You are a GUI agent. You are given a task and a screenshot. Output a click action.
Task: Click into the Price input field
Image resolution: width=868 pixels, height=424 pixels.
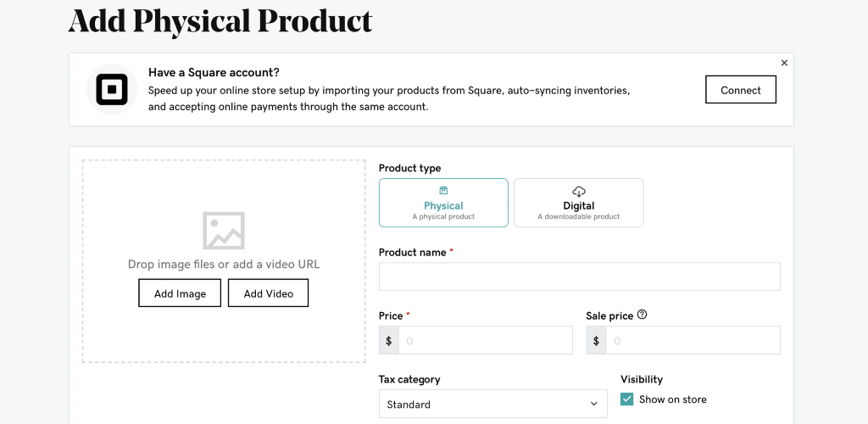point(486,340)
